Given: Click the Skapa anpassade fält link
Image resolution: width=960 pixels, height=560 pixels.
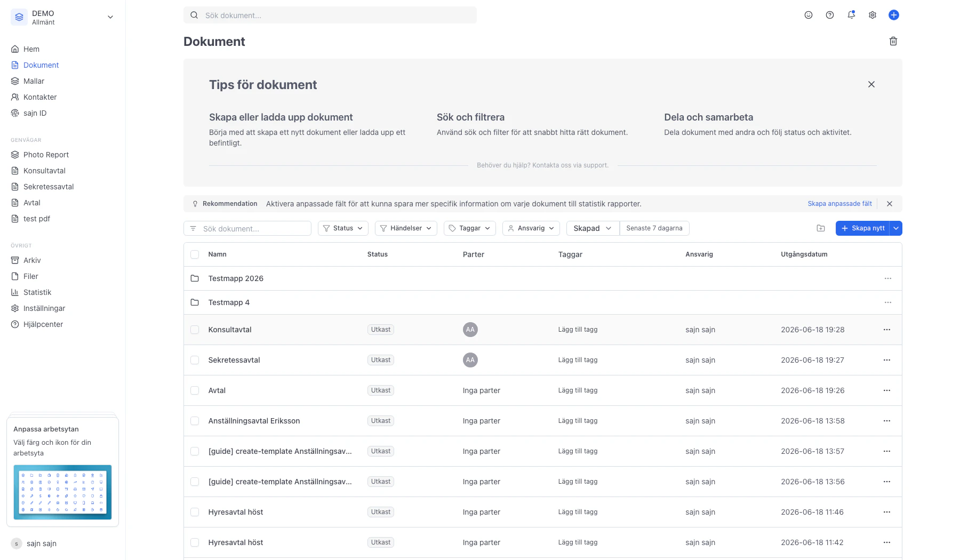Looking at the screenshot, I should (839, 204).
